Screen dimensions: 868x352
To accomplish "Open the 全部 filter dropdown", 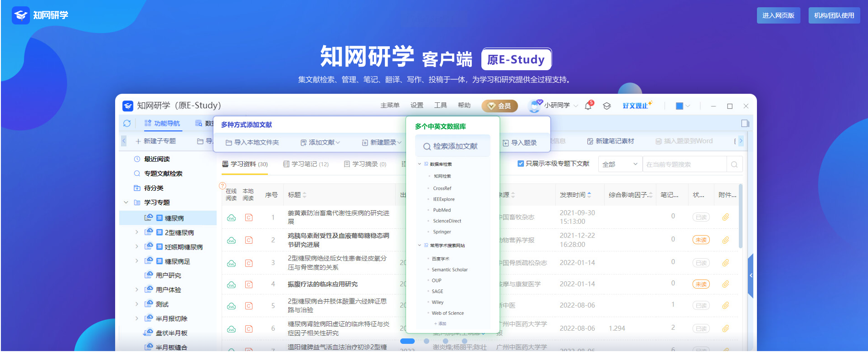I will point(620,164).
